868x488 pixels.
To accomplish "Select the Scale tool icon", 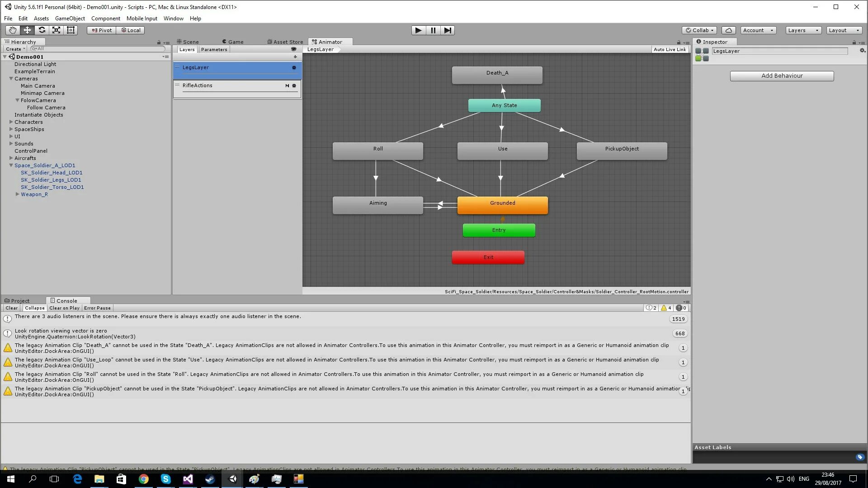I will point(56,30).
